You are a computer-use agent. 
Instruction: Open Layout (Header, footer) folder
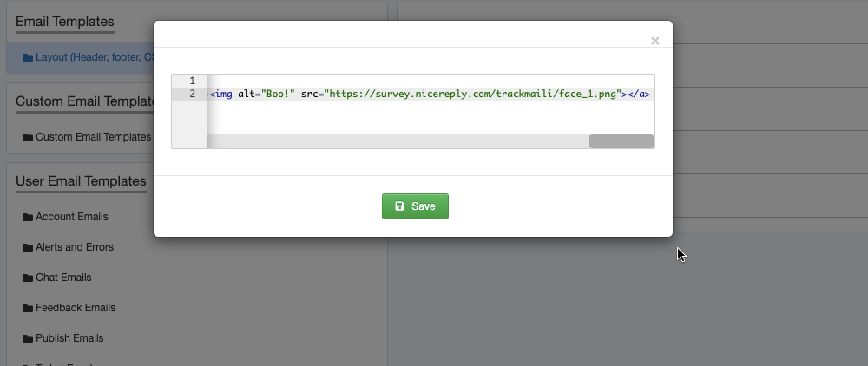point(94,57)
